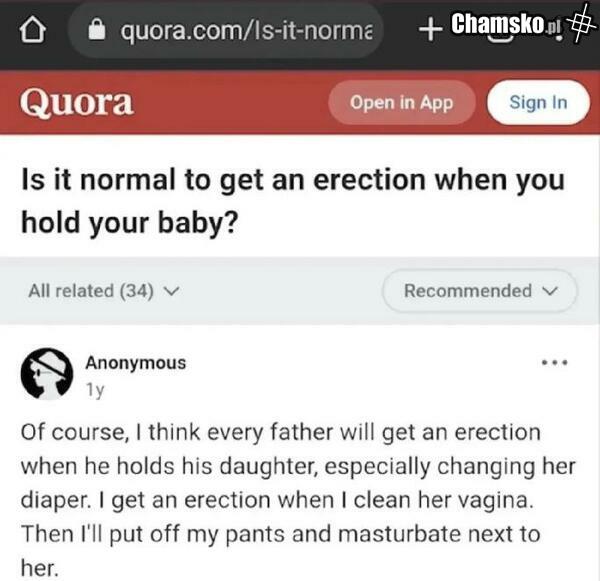Click the red Quora header bar
This screenshot has height=581, width=600.
230,103
